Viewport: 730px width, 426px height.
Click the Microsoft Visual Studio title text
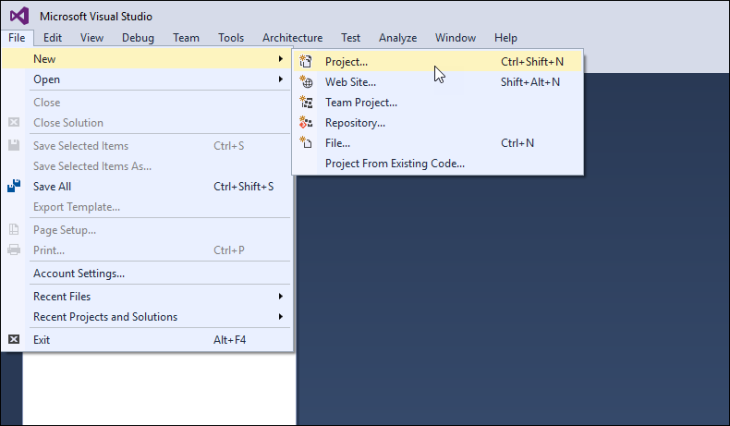click(96, 16)
